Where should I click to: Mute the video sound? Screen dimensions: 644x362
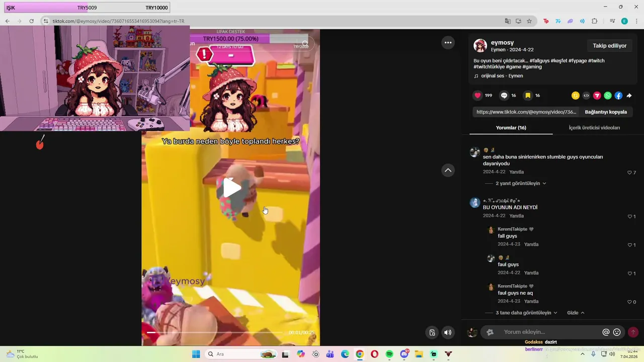[448, 332]
